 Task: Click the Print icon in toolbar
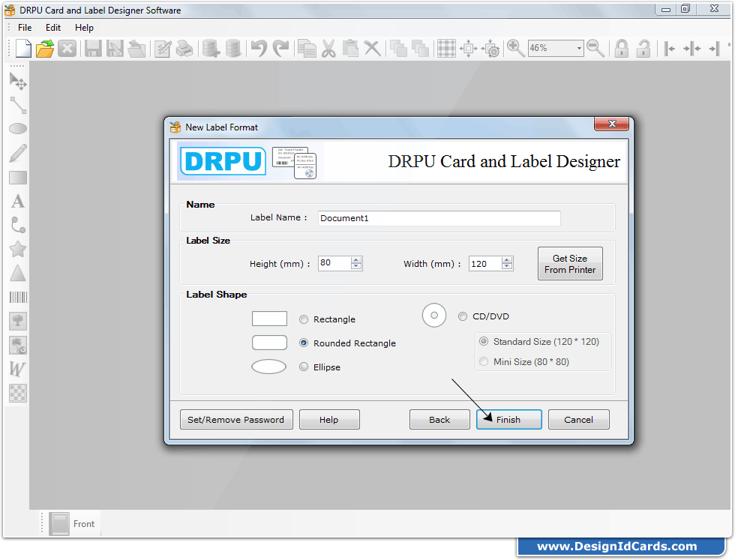point(184,48)
